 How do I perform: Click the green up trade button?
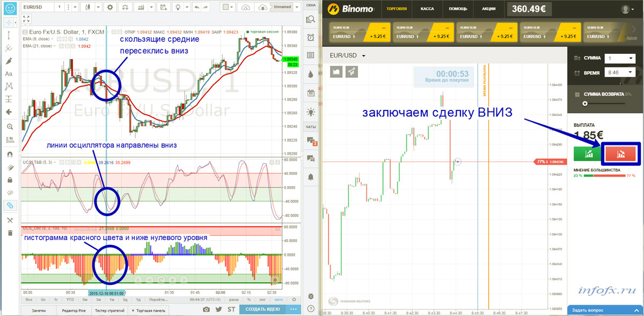point(587,155)
